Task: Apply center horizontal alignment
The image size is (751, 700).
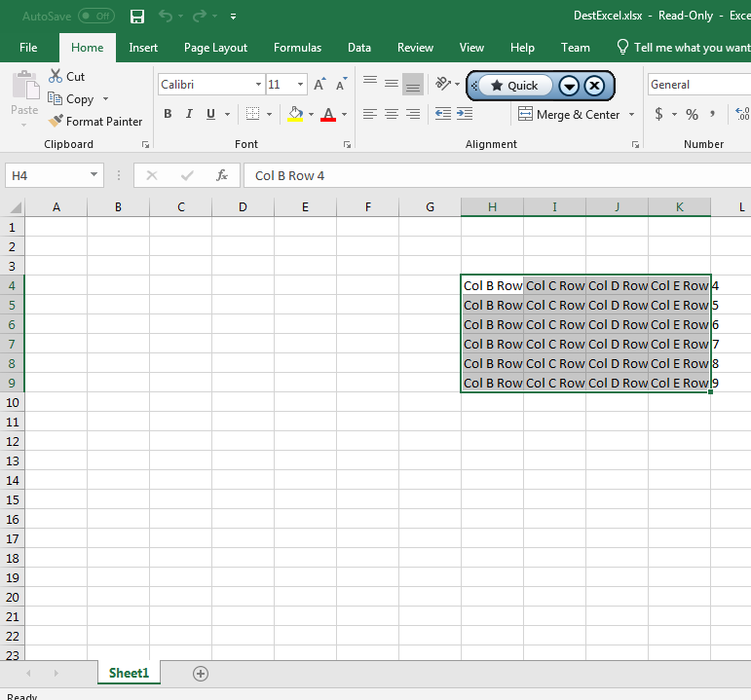Action: pos(392,114)
